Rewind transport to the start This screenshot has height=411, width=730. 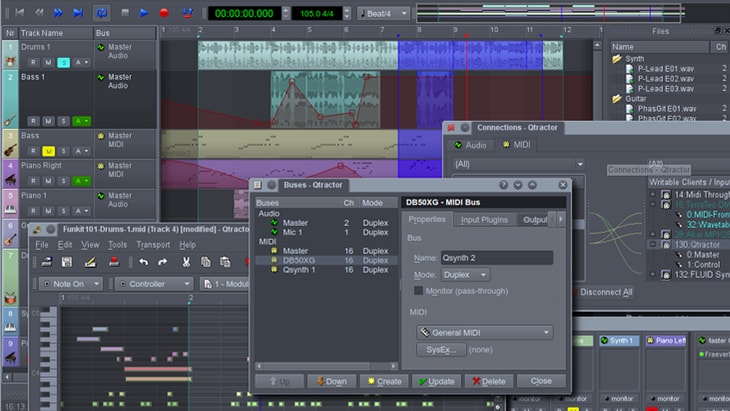tap(20, 13)
